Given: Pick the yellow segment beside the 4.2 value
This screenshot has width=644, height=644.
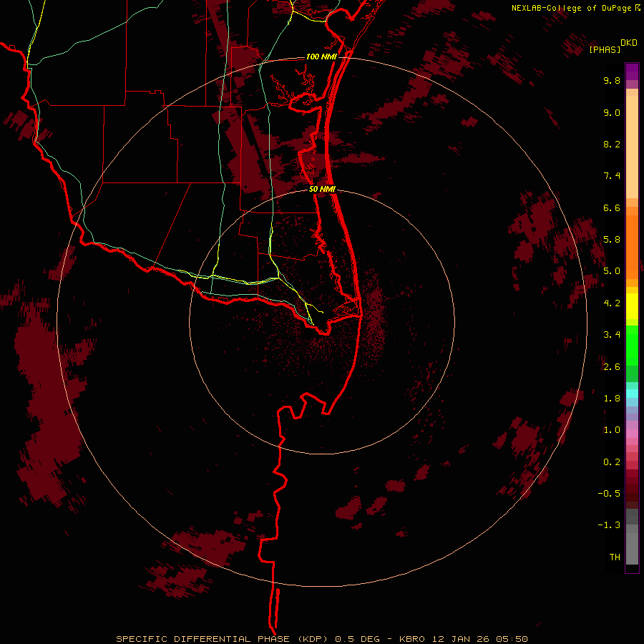Looking at the screenshot, I should coord(632,306).
